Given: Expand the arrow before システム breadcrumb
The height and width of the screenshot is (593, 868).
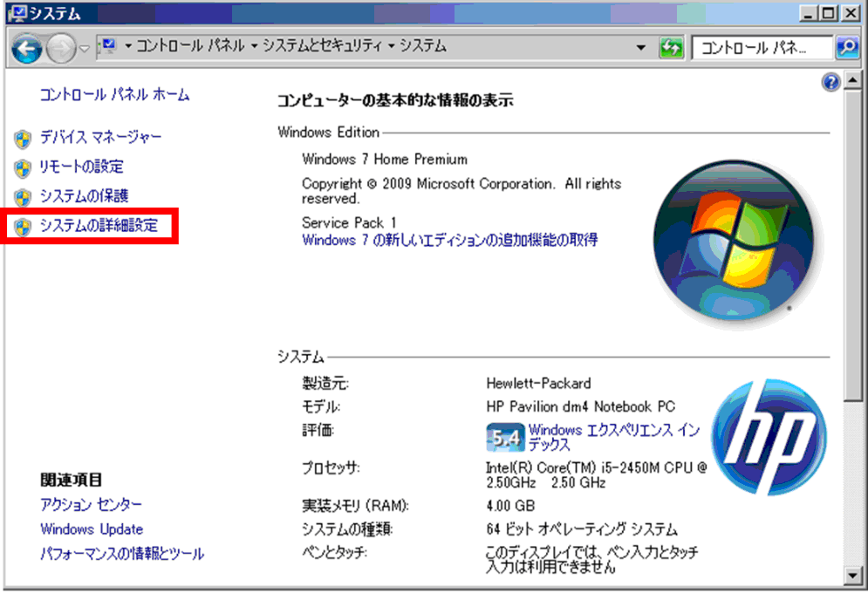Looking at the screenshot, I should [x=392, y=46].
